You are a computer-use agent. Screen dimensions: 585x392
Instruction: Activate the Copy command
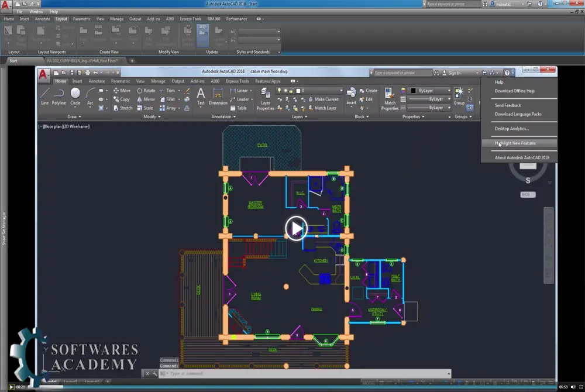[122, 99]
